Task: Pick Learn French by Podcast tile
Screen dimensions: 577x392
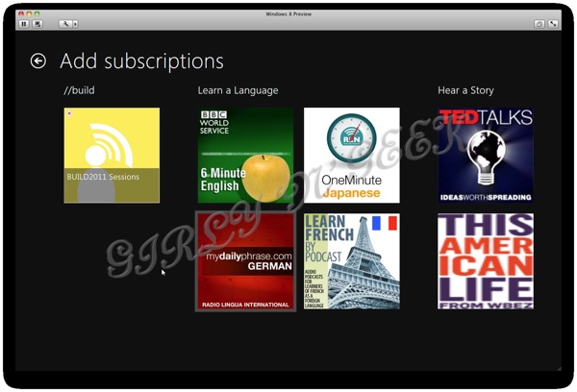Action: [352, 261]
